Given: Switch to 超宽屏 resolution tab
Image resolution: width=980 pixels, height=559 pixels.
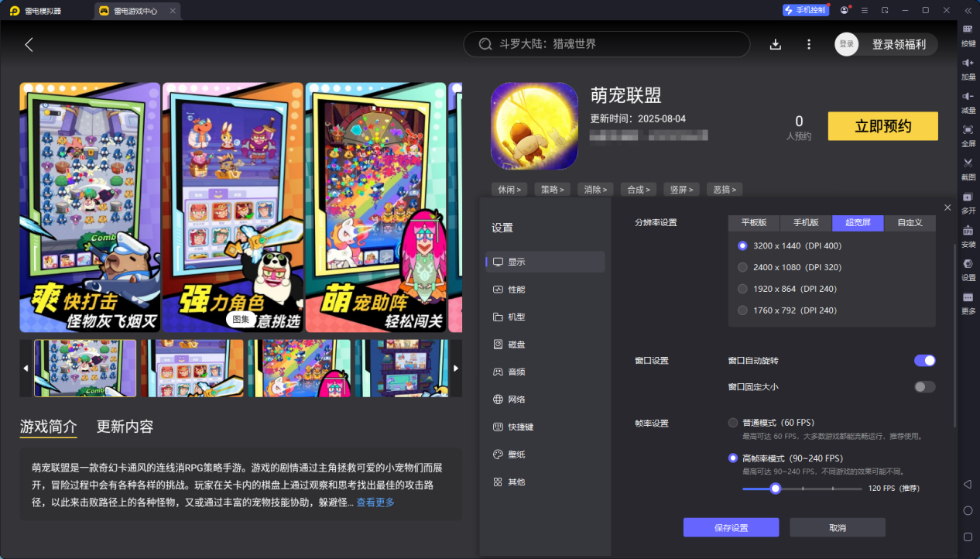Looking at the screenshot, I should [858, 223].
